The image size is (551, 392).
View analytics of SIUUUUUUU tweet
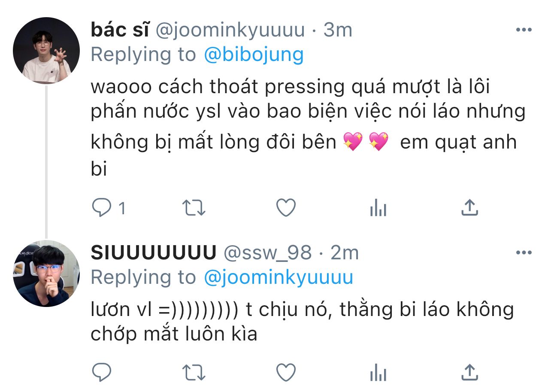pos(378,373)
